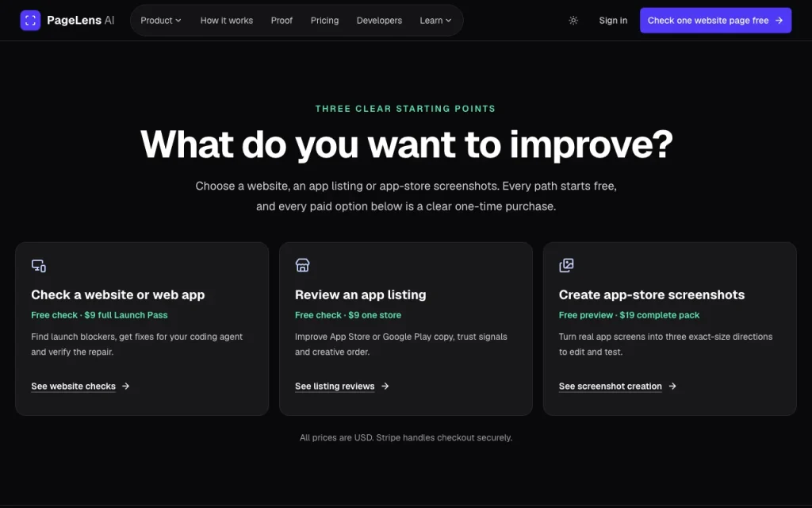812x508 pixels.
Task: Navigate to Developers
Action: (x=379, y=20)
